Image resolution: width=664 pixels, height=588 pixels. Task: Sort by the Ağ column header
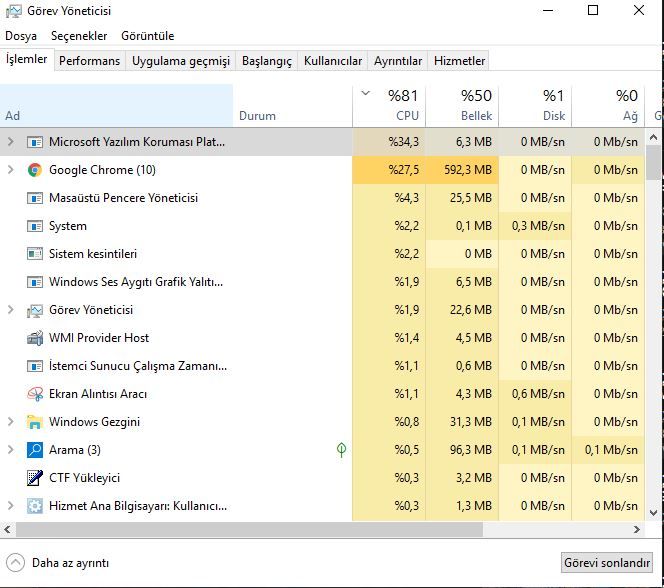coord(608,105)
